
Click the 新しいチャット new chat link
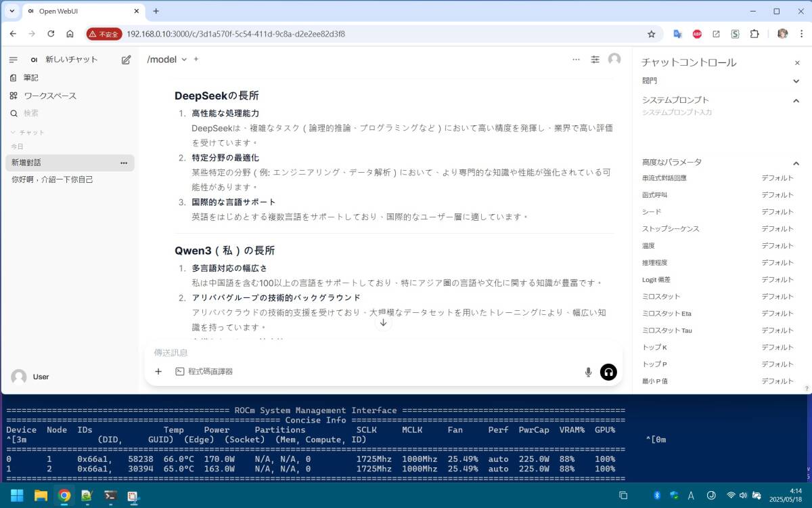click(72, 60)
